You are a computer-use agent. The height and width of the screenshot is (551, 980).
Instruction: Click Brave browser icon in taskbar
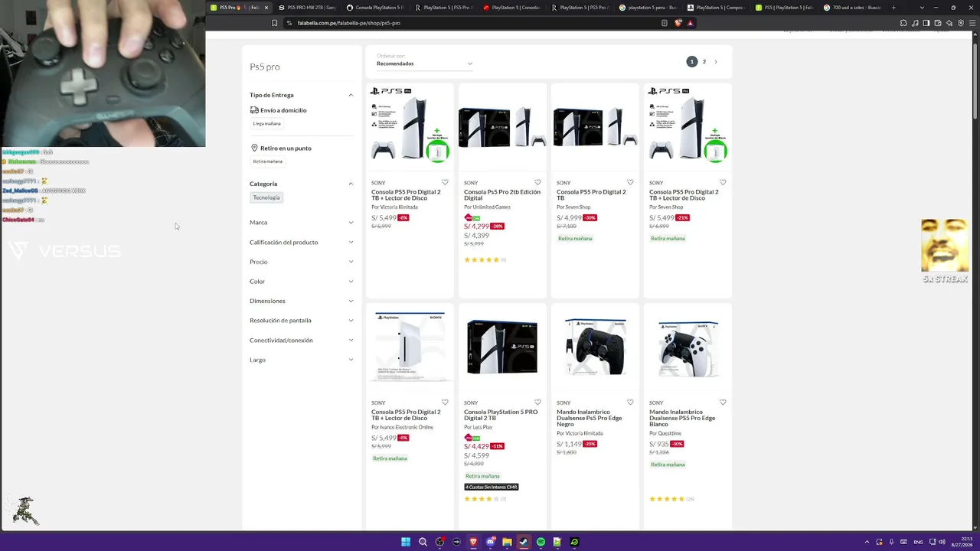point(473,542)
